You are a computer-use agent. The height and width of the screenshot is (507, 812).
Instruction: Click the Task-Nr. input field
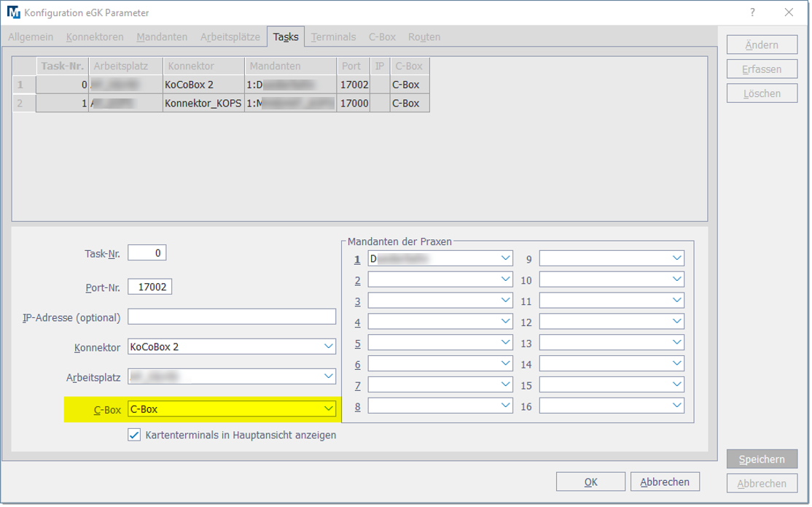coord(147,252)
